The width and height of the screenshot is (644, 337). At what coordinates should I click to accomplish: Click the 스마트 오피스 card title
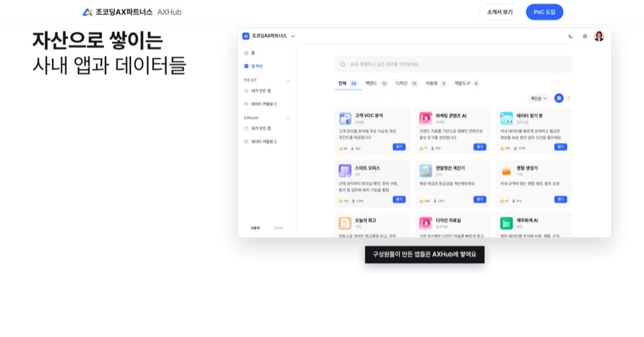pos(368,168)
